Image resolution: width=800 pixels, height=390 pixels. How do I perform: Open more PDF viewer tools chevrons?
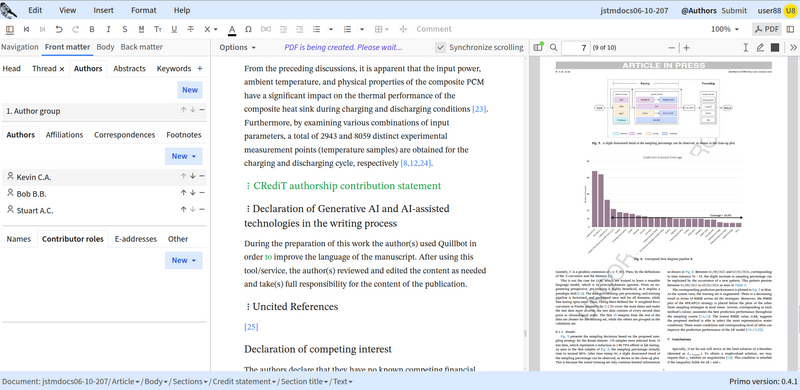coord(793,47)
